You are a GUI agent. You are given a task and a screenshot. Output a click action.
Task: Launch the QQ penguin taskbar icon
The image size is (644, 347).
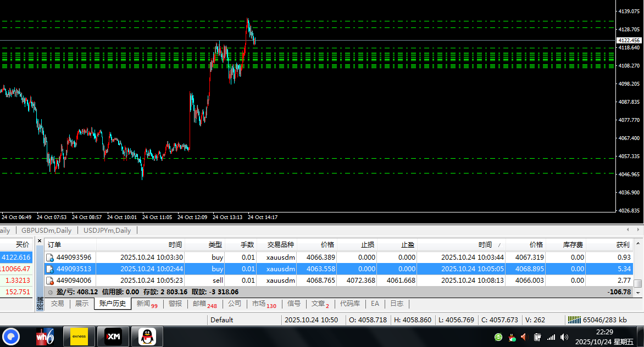tap(147, 336)
